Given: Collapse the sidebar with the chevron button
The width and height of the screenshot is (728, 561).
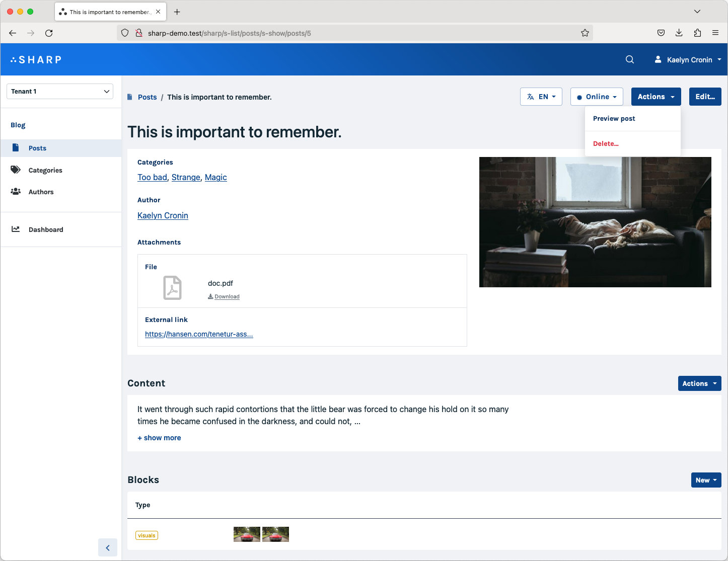Looking at the screenshot, I should click(x=108, y=547).
